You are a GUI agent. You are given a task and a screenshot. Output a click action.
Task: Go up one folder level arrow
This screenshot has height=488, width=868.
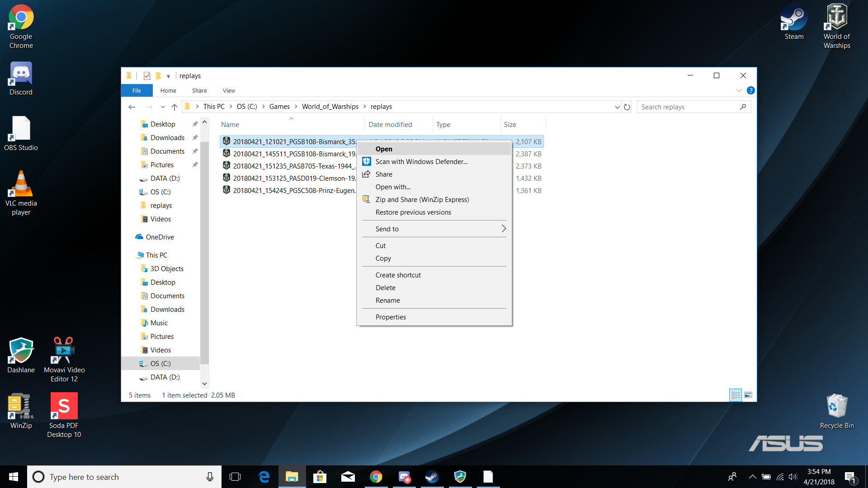tap(175, 107)
